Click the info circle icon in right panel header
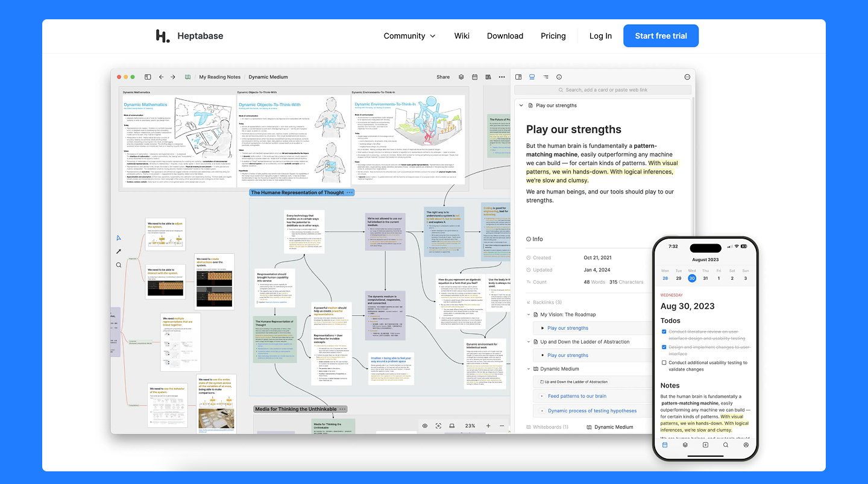 point(559,77)
